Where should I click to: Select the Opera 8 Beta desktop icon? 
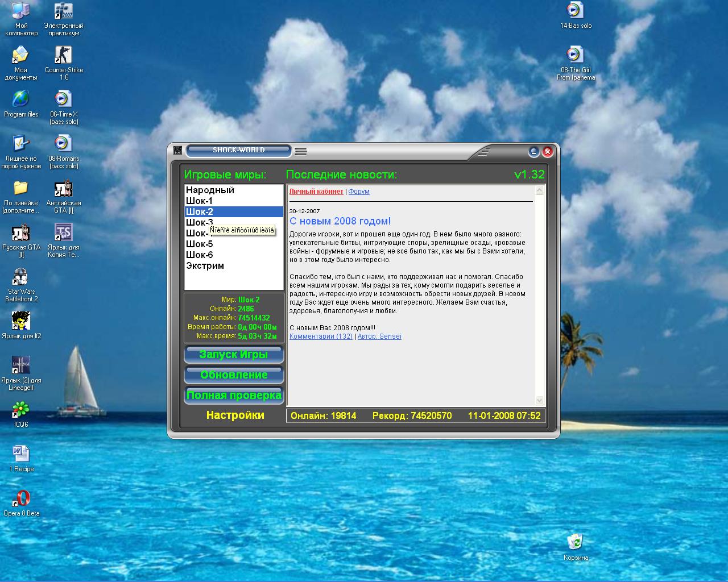click(x=21, y=498)
